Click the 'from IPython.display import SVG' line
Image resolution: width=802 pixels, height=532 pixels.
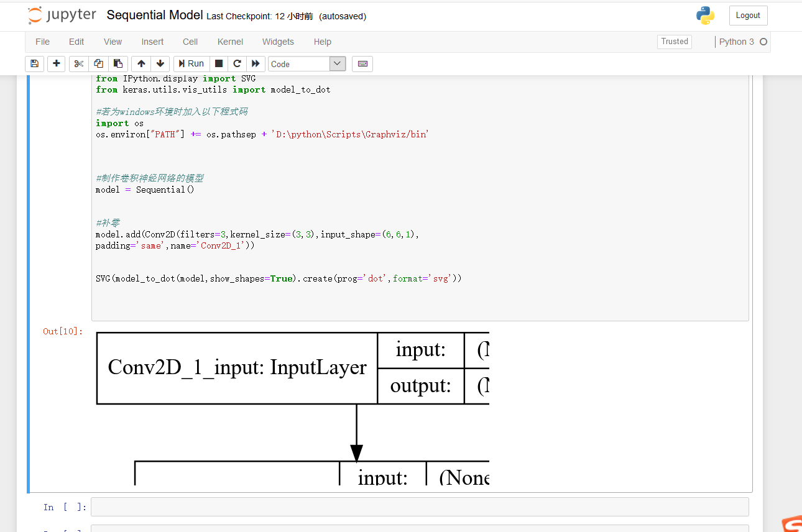coord(176,78)
